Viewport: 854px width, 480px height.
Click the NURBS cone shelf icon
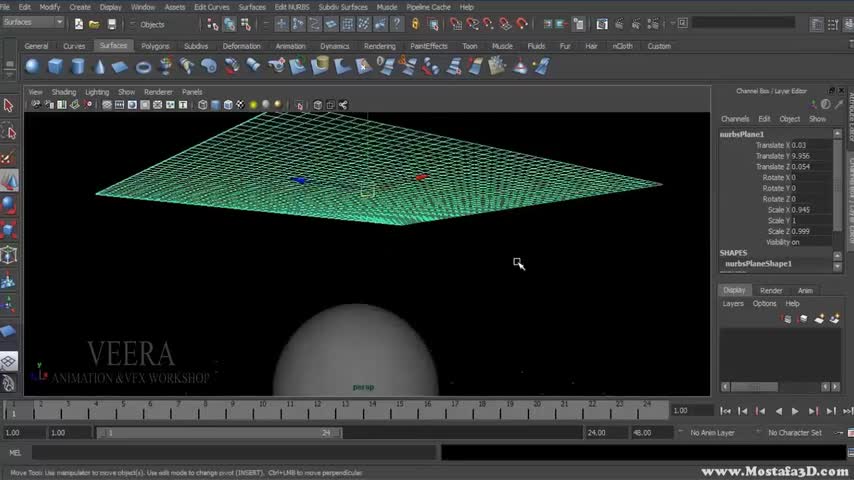(x=99, y=66)
